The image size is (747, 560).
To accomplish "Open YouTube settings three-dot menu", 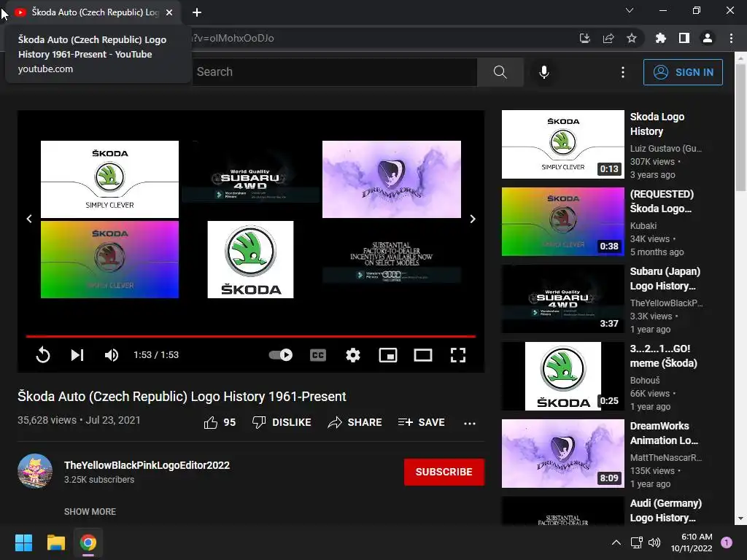I will click(623, 72).
